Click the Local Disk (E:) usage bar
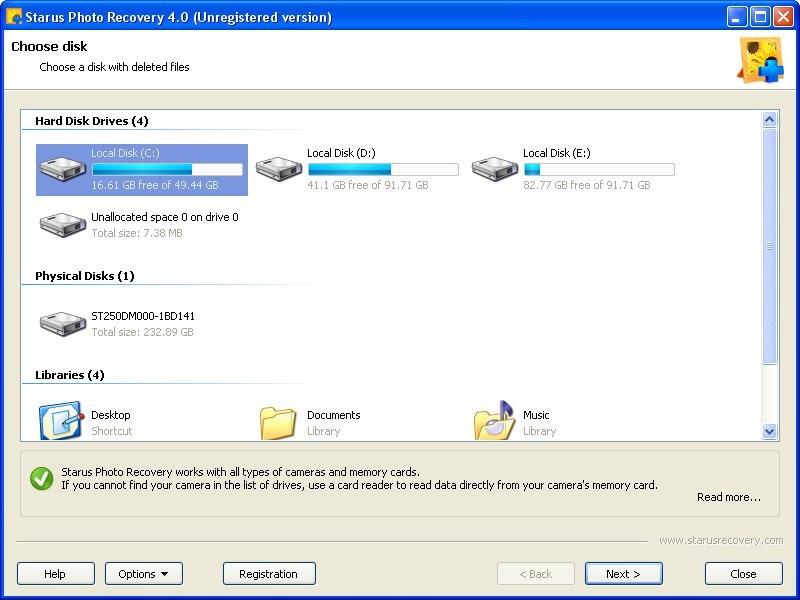The image size is (800, 600). [599, 169]
